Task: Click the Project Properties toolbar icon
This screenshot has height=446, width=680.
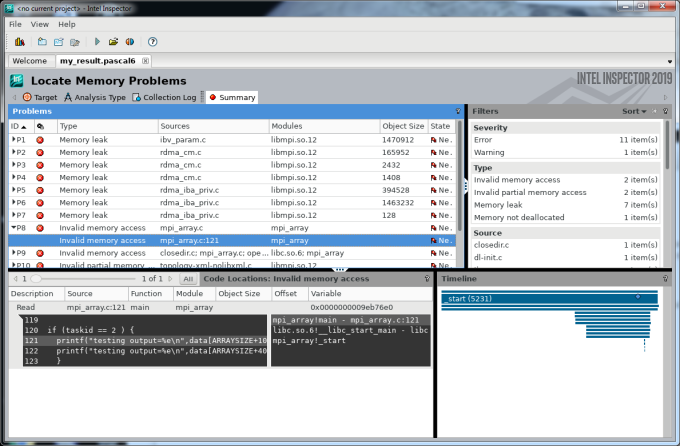Action: 75,42
